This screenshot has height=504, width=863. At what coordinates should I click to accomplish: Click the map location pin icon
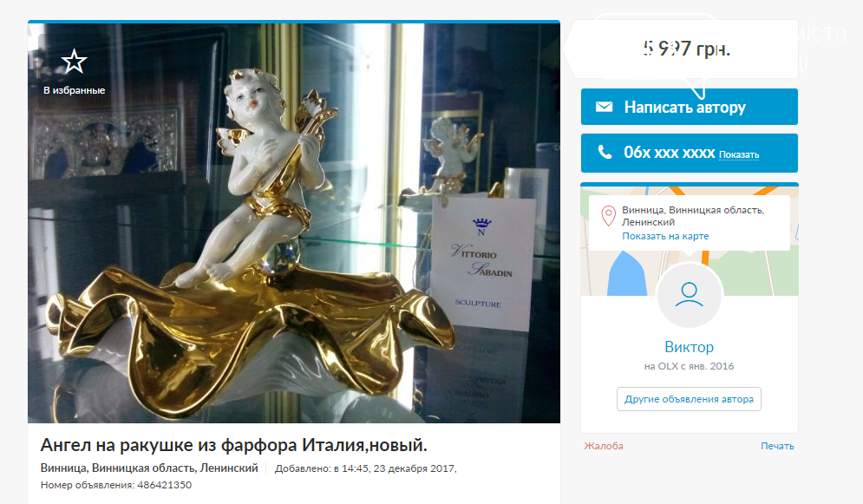pos(608,216)
